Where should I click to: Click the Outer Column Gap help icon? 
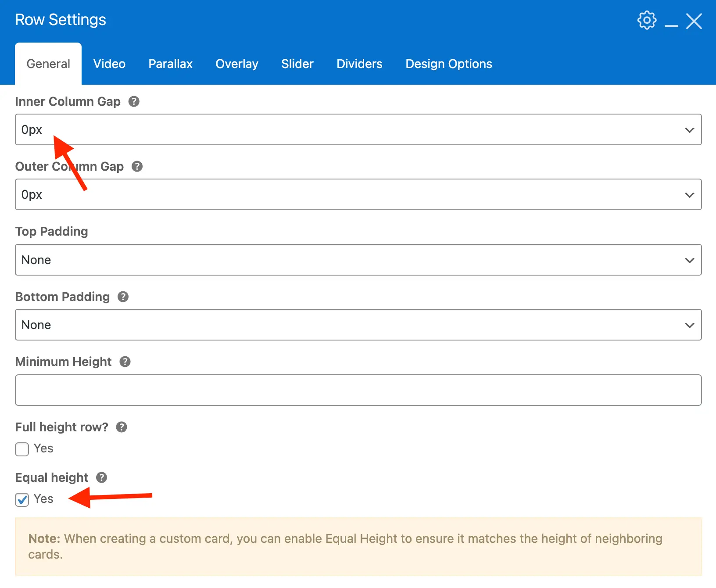[x=136, y=166]
